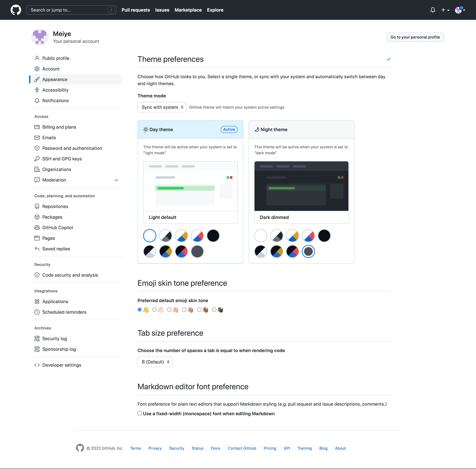Open Pull requests in top navigation

[x=136, y=10]
